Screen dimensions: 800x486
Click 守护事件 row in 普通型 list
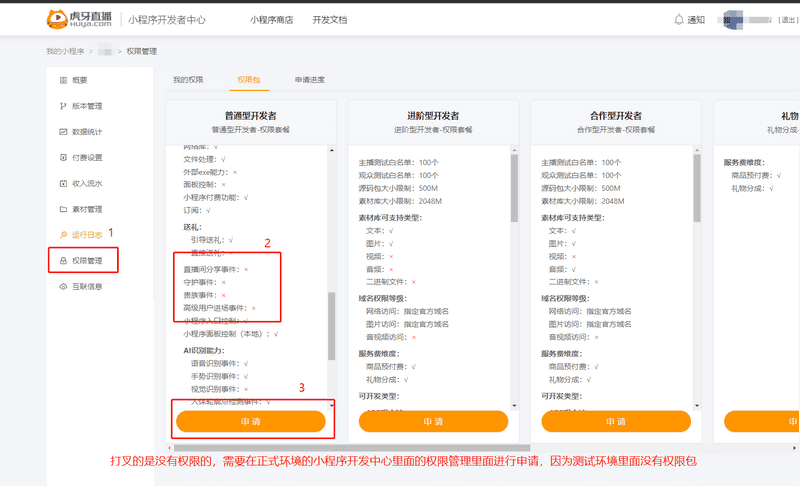coord(205,282)
